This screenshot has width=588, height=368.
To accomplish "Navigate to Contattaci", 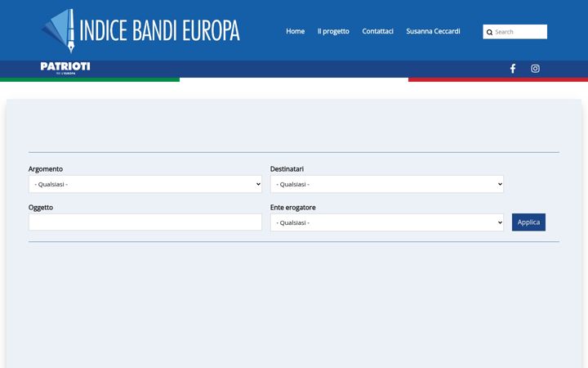I will click(x=377, y=31).
